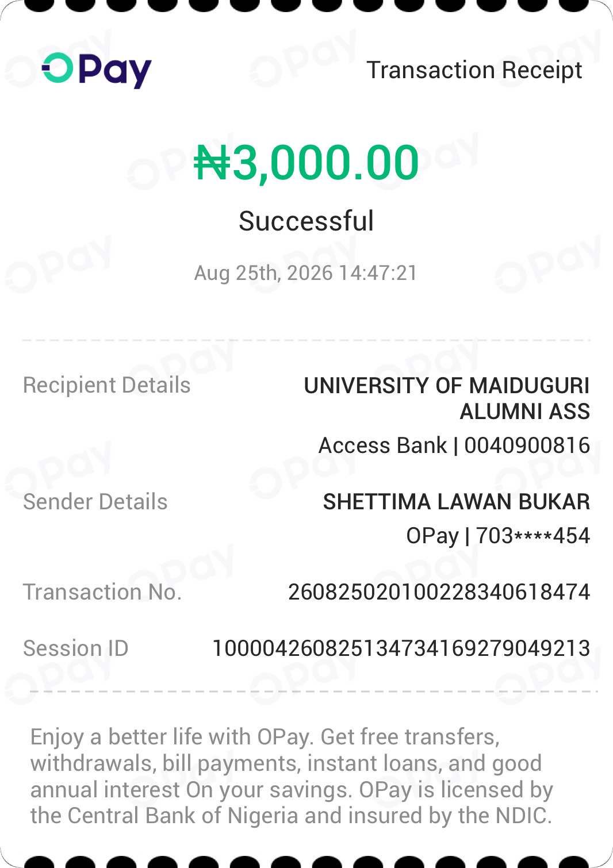Click the green circular O in the logo

pyautogui.click(x=58, y=68)
